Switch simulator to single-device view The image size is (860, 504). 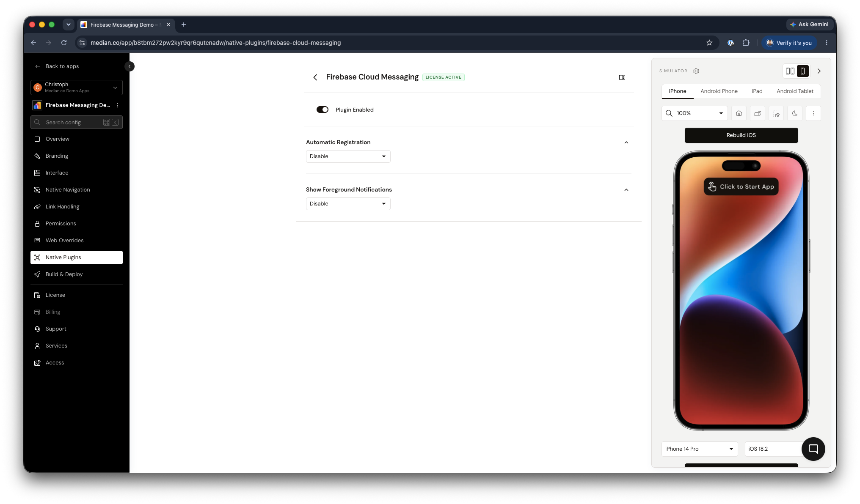click(802, 71)
